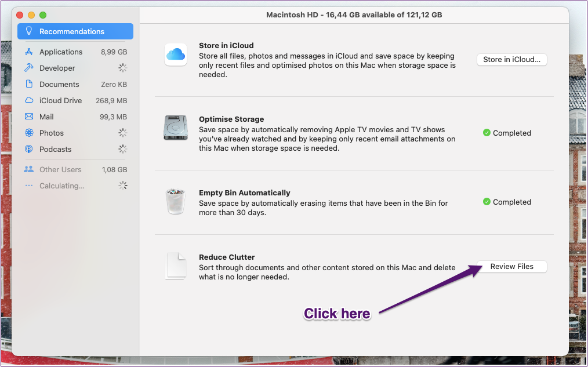Screen dimensions: 588x367
Task: Open the Podcasts category
Action: coord(75,149)
